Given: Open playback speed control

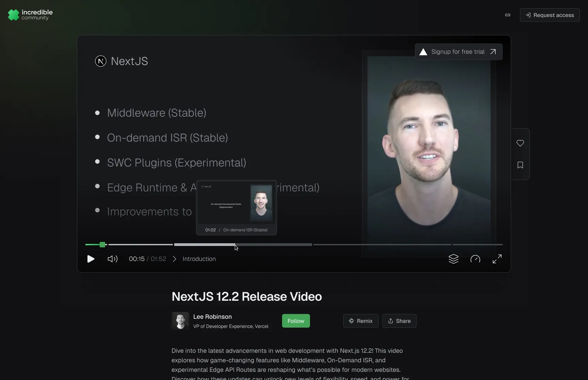Looking at the screenshot, I should pos(475,259).
